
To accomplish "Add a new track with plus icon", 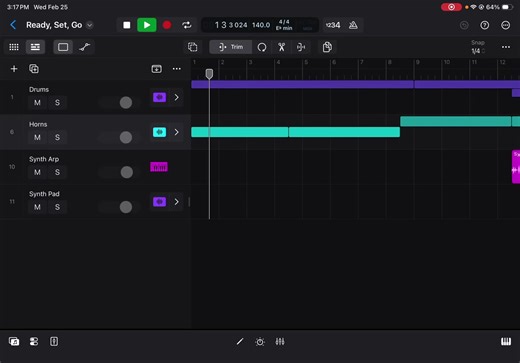I will tap(14, 69).
